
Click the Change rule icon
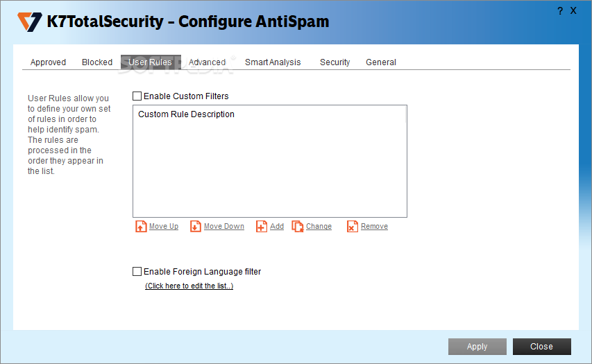click(298, 226)
